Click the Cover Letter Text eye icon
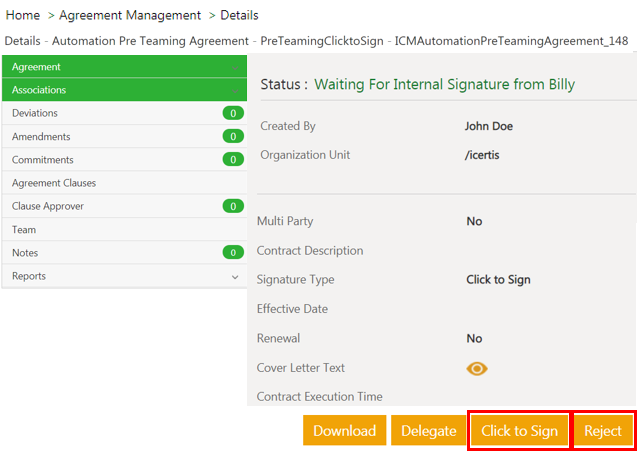Viewport: 643px width, 455px height. tap(477, 368)
